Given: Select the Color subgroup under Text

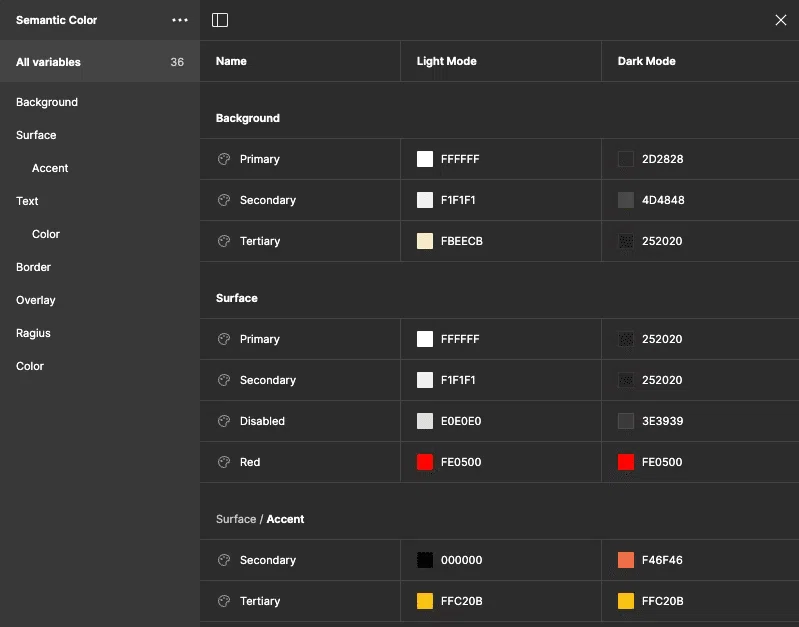Looking at the screenshot, I should pos(46,234).
